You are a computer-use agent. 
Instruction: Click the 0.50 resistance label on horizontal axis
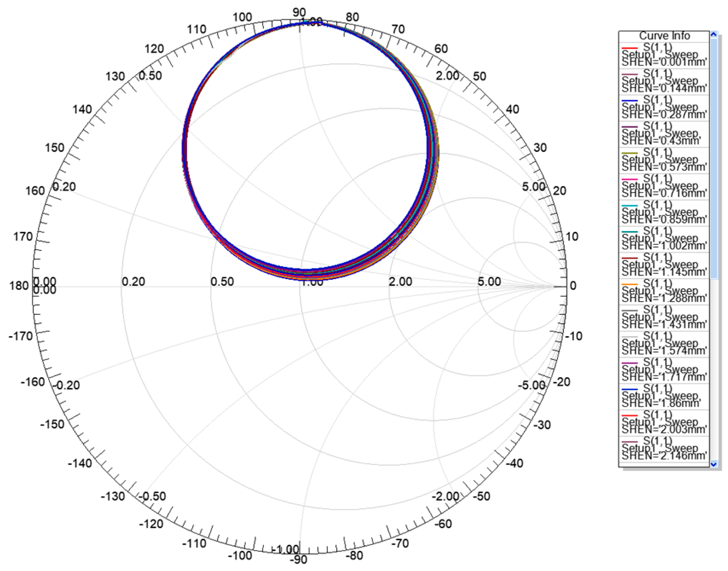point(222,282)
